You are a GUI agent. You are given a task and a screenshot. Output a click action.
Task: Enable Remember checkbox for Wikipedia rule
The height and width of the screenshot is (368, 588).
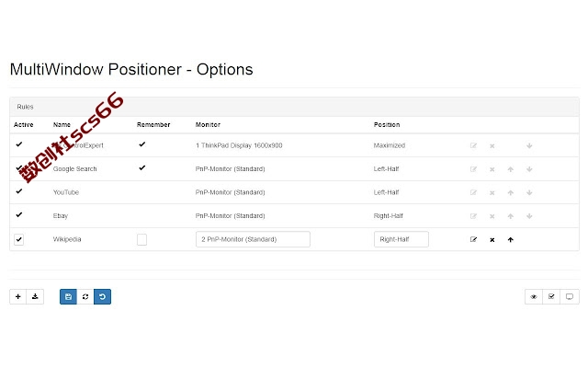(141, 239)
